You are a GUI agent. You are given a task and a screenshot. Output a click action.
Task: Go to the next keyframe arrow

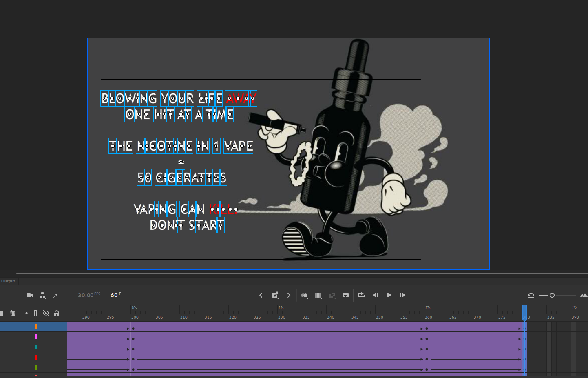coord(289,295)
